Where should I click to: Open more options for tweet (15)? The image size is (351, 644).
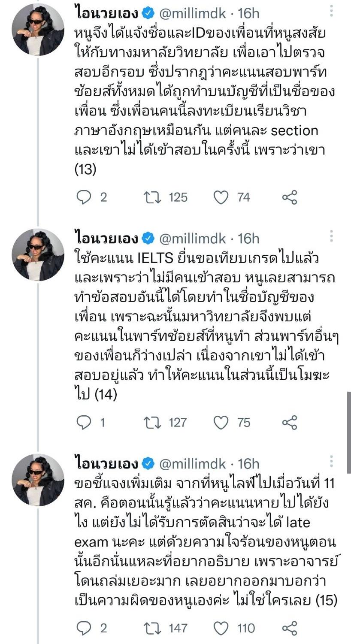[331, 462]
